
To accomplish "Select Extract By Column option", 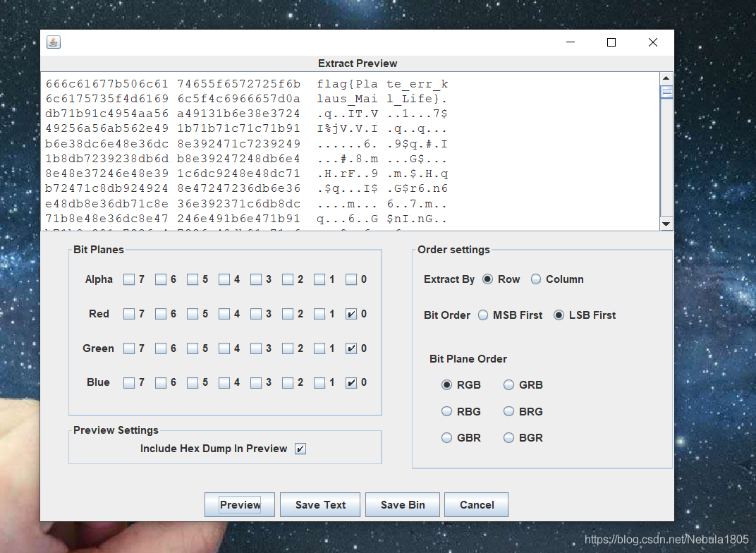I will pos(536,279).
